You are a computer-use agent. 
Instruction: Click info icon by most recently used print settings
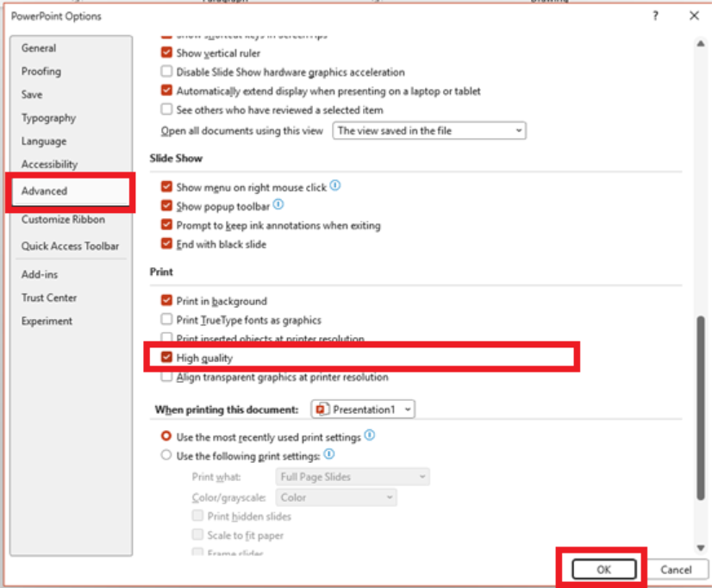pyautogui.click(x=370, y=435)
